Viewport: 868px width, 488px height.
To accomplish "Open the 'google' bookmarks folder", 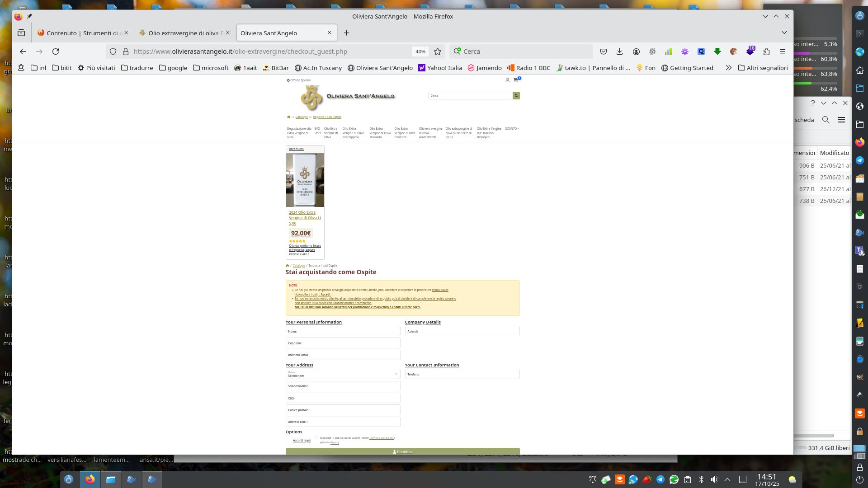I will pyautogui.click(x=173, y=68).
